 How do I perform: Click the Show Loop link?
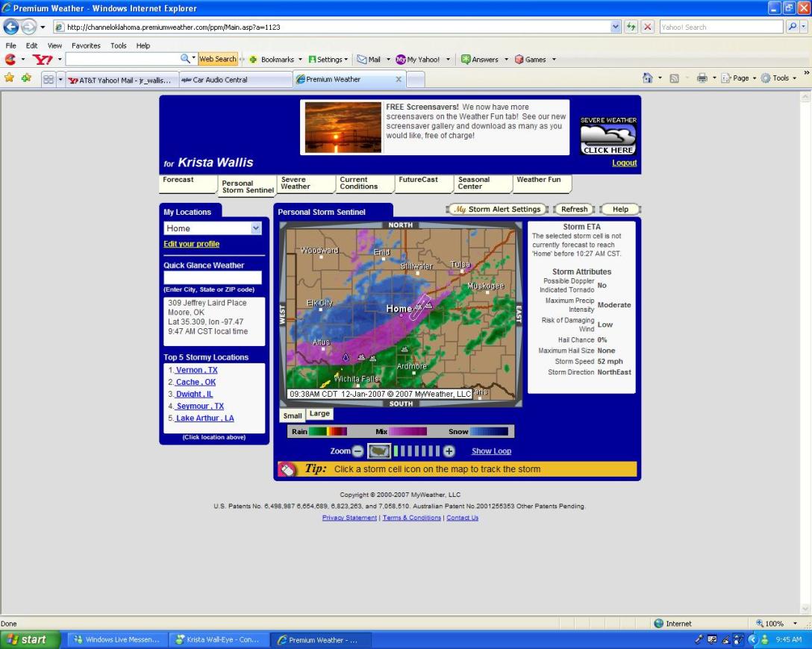click(491, 451)
